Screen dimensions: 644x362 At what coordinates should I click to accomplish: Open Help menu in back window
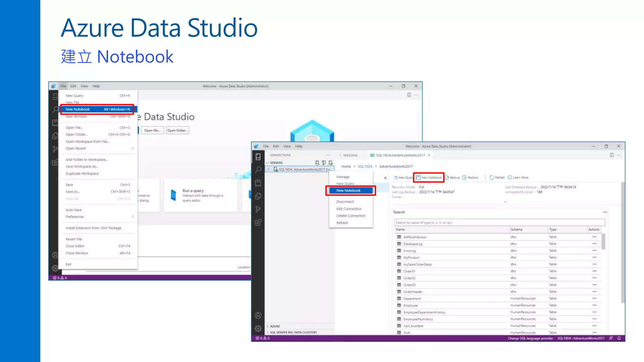(96, 86)
